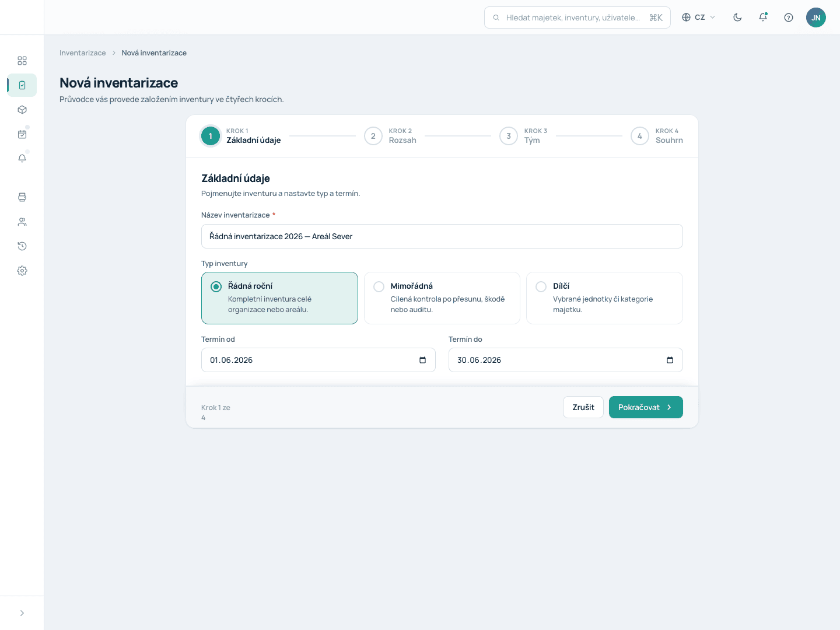
Task: Click the Termín od date value 01.06.2026
Action: (232, 360)
